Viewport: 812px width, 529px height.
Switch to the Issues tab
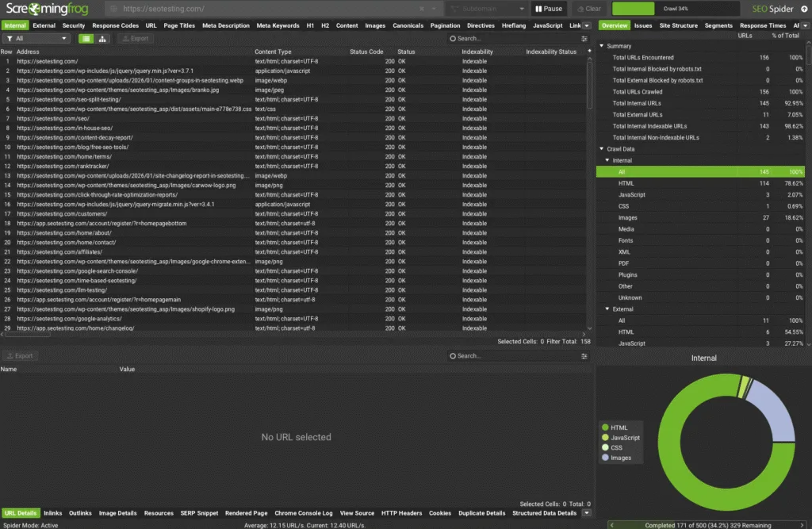click(643, 25)
